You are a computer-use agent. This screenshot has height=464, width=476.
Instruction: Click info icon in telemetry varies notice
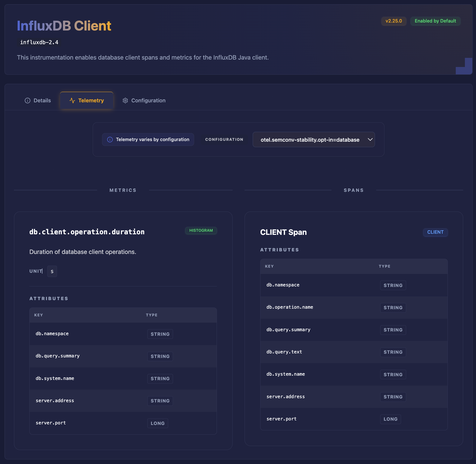tap(110, 140)
